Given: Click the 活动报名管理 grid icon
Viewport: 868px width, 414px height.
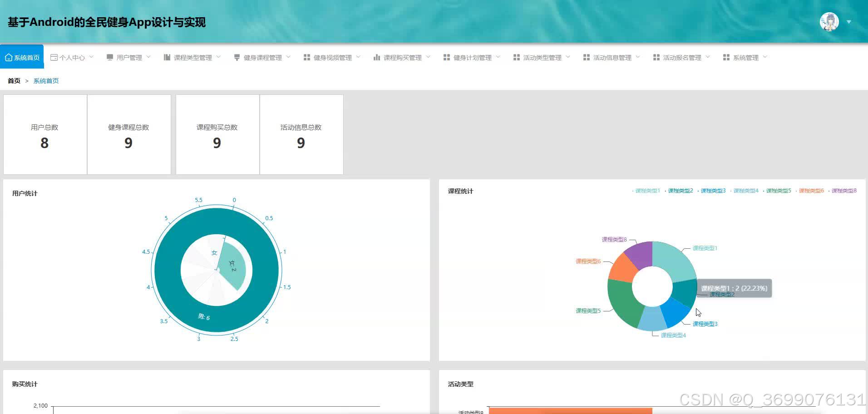Looking at the screenshot, I should (x=656, y=57).
